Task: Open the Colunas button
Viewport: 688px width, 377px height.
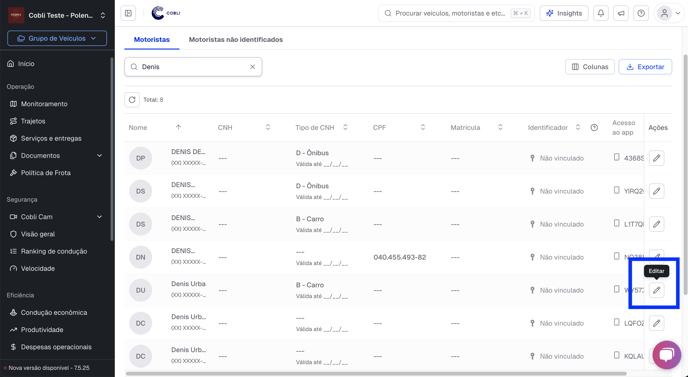Action: (x=590, y=67)
